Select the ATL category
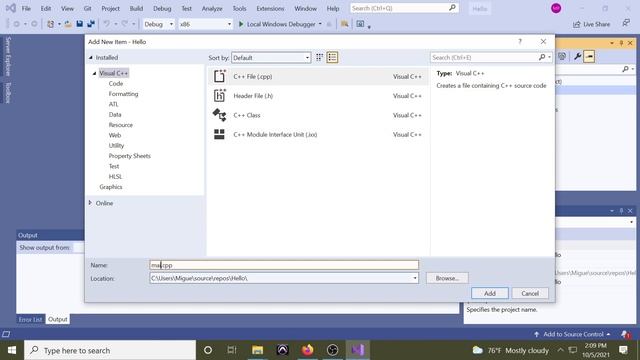 pyautogui.click(x=113, y=104)
